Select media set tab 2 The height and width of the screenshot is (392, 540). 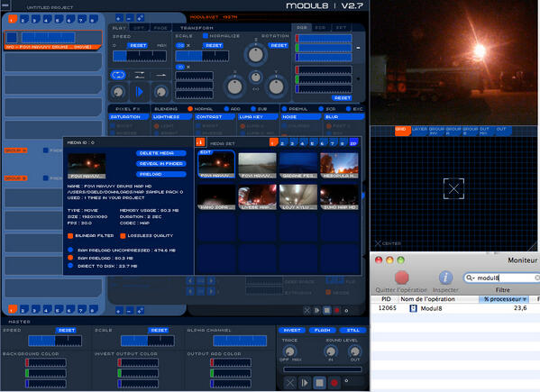282,143
